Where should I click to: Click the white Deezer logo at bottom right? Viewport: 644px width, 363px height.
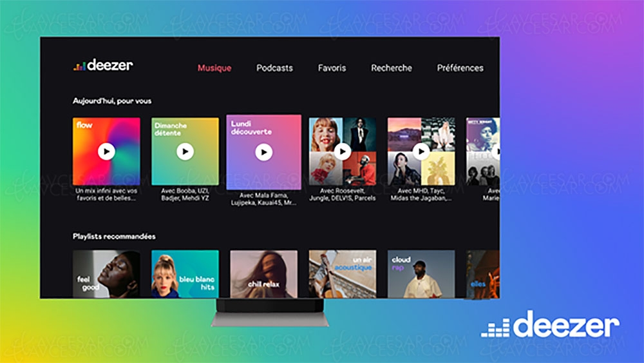point(549,327)
